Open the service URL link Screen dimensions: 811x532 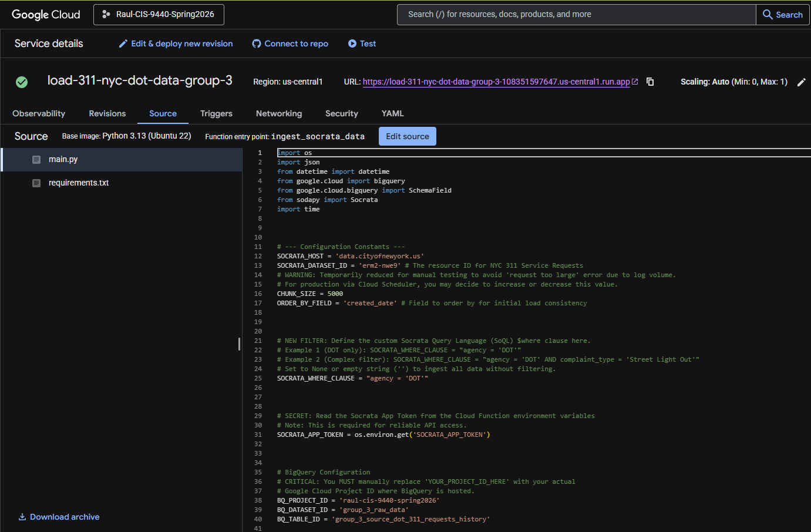(496, 82)
